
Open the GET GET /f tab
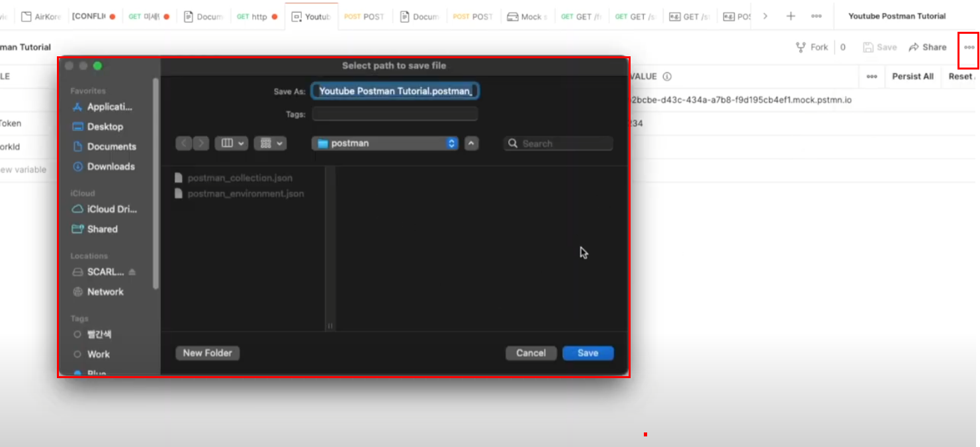[x=581, y=17]
